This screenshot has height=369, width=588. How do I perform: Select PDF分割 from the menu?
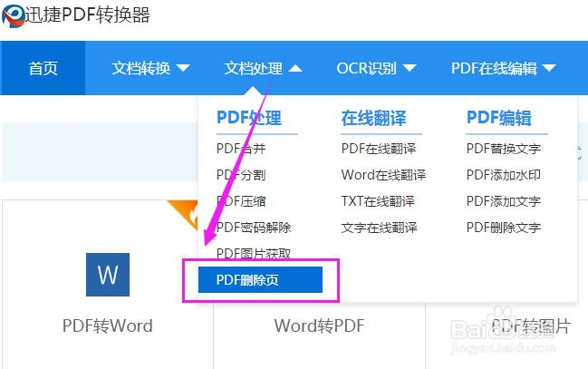point(241,175)
